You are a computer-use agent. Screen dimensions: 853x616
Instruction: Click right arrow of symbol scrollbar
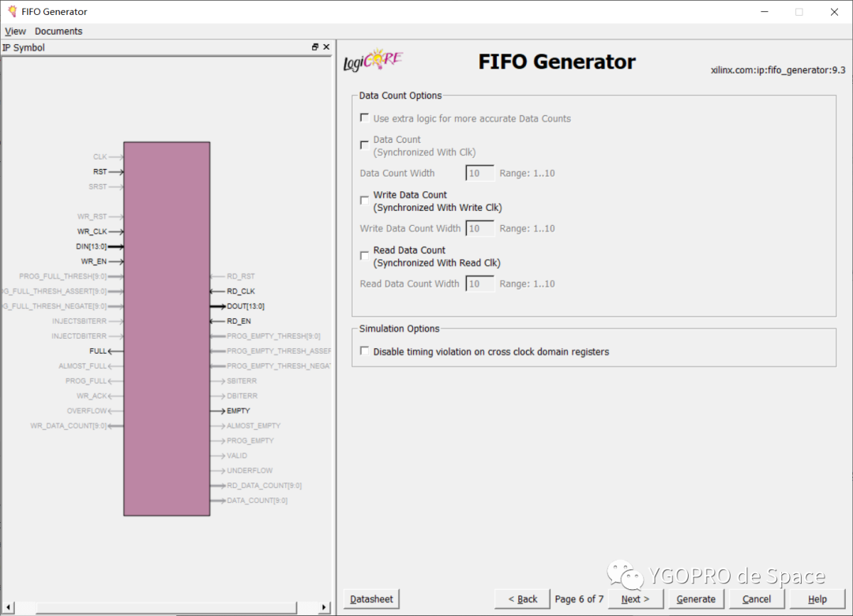(325, 607)
